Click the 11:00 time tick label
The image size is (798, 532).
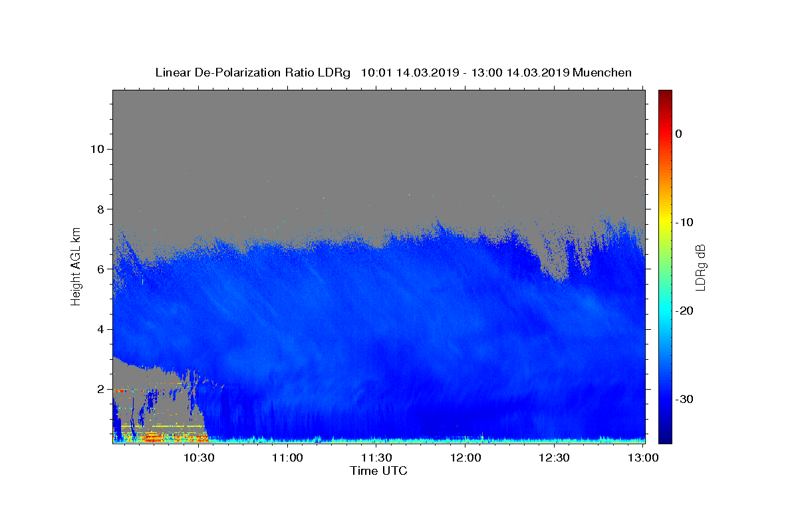(x=287, y=458)
